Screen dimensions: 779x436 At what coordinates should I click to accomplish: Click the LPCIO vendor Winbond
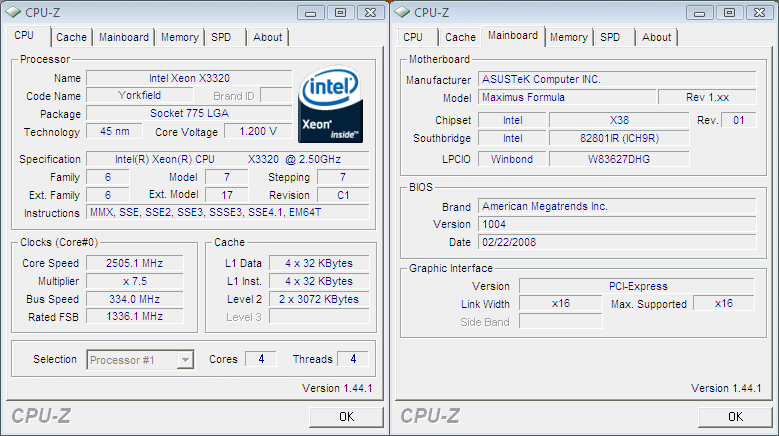512,159
